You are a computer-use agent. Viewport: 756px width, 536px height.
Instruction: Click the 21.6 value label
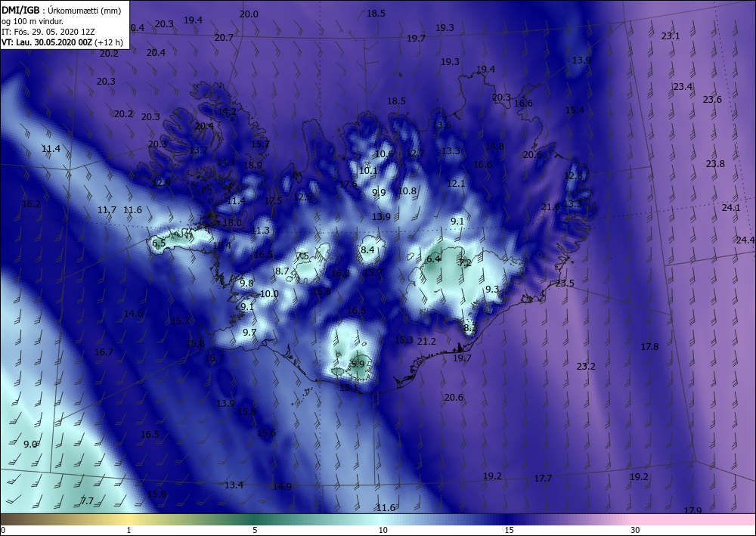click(550, 207)
